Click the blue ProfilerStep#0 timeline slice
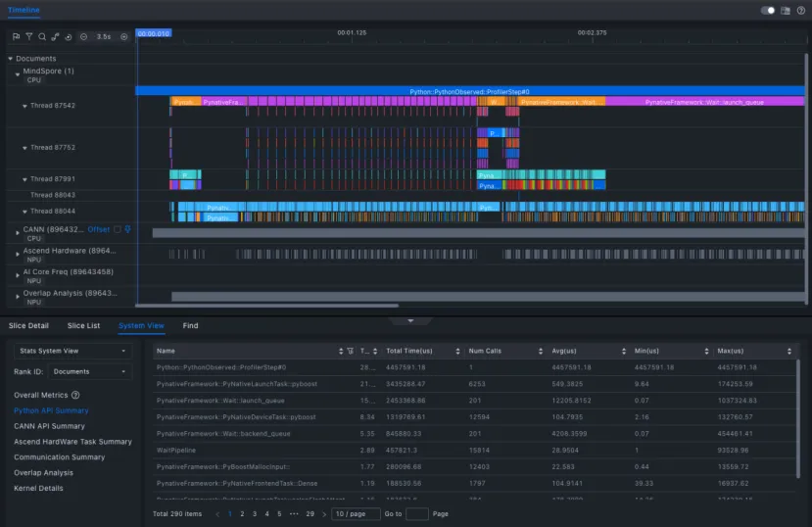Image resolution: width=812 pixels, height=527 pixels. click(470, 91)
